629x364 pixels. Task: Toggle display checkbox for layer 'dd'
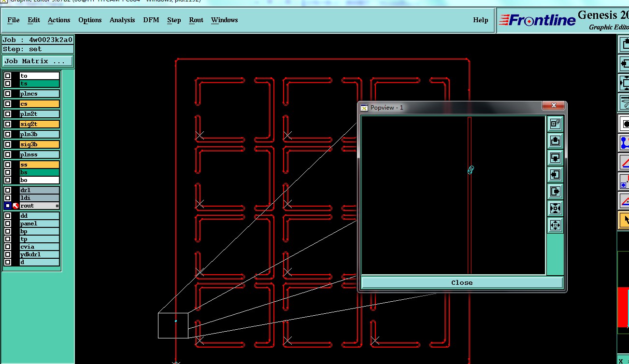click(8, 216)
